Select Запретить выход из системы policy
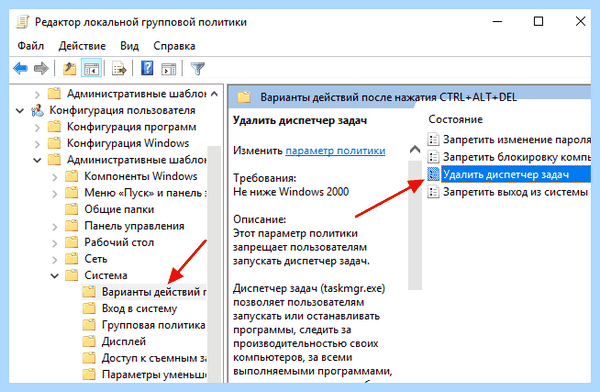This screenshot has height=392, width=600. 515,191
